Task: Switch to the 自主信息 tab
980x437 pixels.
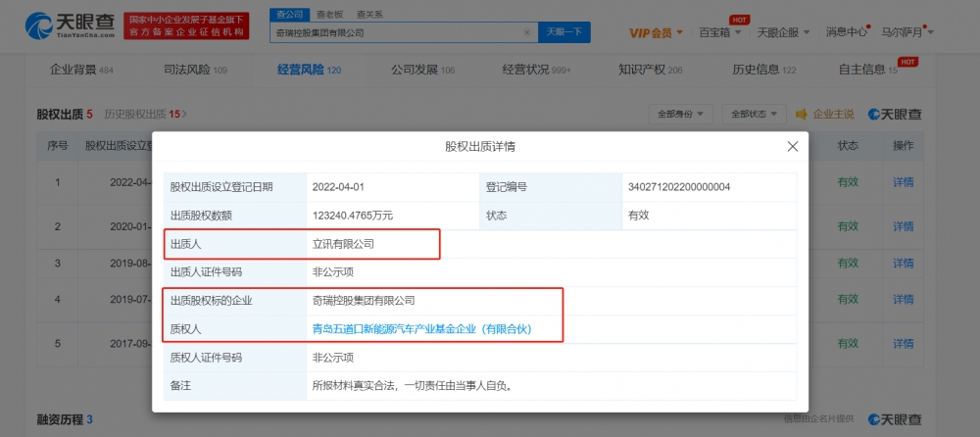Action: click(868, 70)
